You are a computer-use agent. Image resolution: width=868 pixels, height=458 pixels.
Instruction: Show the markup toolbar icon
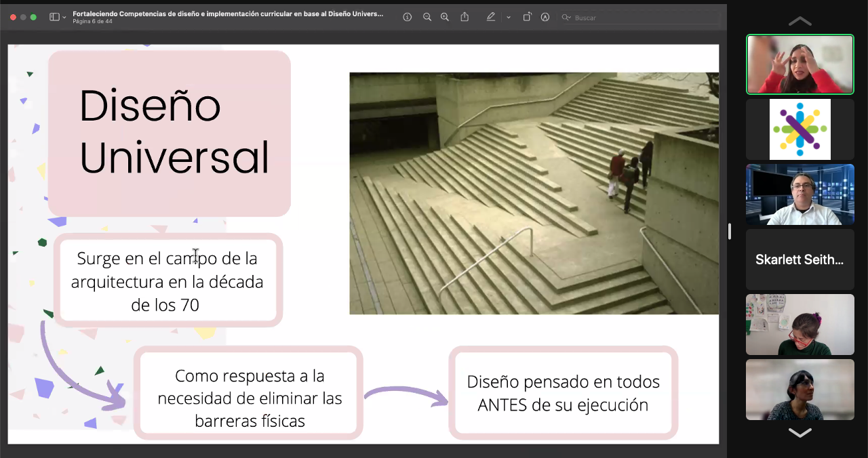point(545,17)
